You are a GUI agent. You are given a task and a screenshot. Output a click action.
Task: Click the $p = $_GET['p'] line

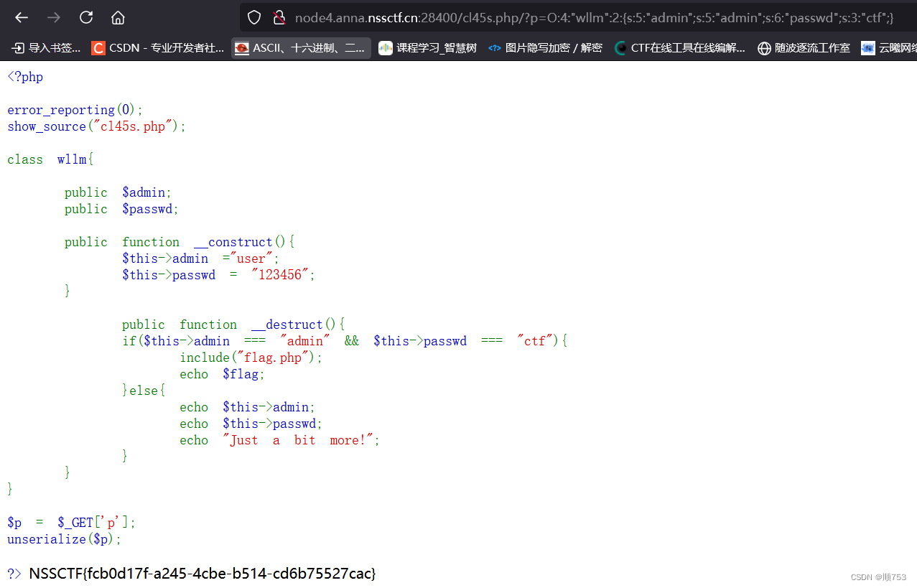71,523
